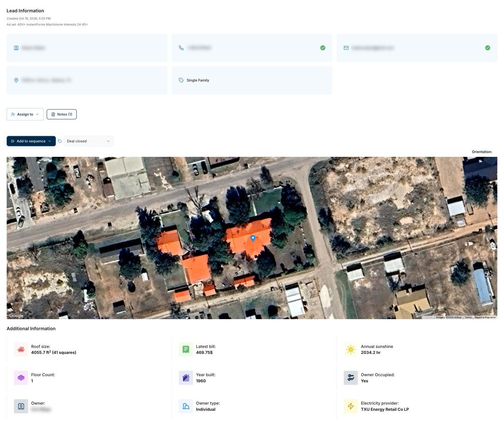The height and width of the screenshot is (422, 504).
Task: Click the Owner type value Individual
Action: (206, 409)
